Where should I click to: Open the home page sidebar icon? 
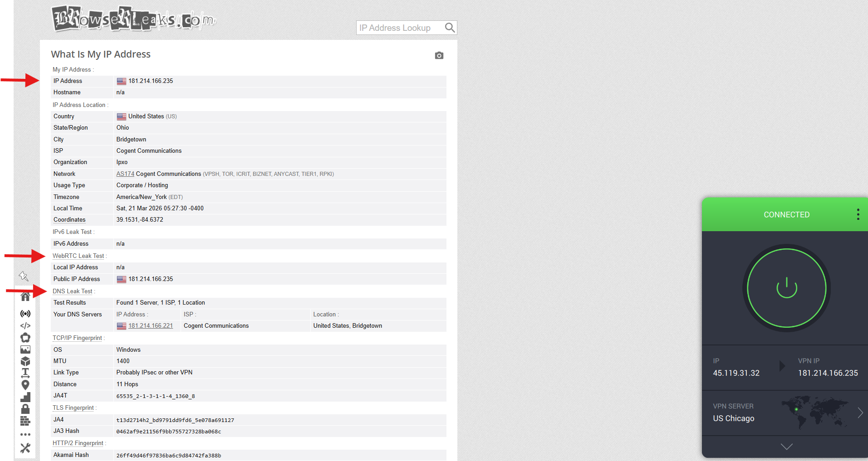tap(25, 296)
